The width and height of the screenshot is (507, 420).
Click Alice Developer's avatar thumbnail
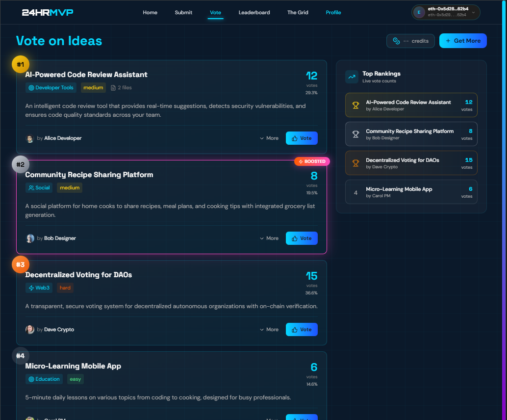[30, 138]
